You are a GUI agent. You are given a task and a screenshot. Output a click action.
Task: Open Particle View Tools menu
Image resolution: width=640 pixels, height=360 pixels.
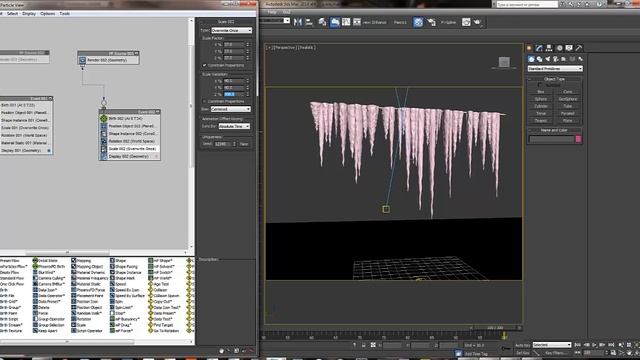[x=64, y=13]
